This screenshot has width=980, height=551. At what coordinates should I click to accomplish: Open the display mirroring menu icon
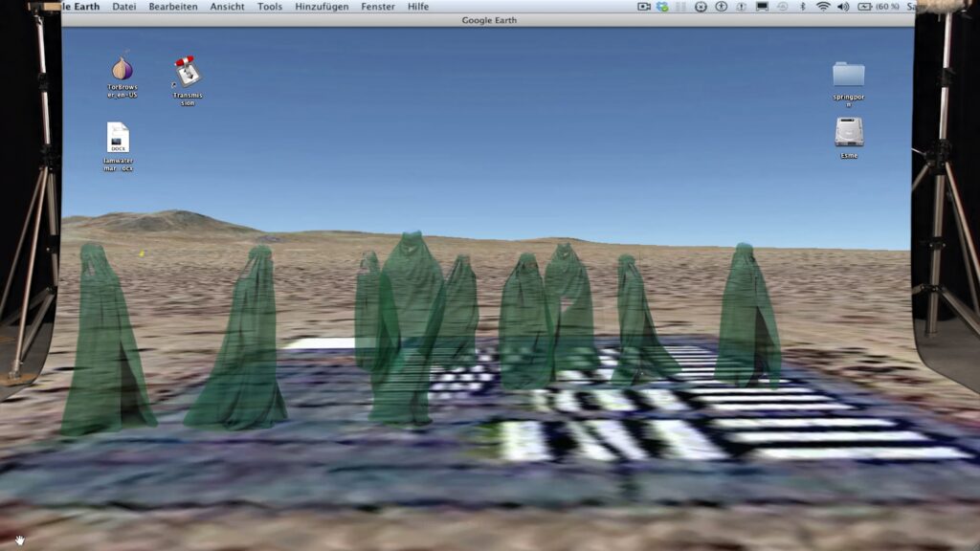tap(762, 7)
